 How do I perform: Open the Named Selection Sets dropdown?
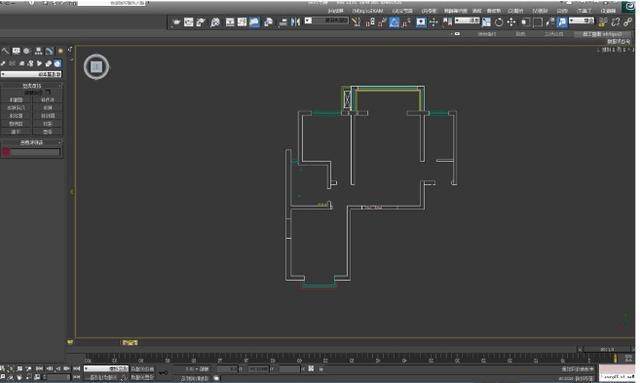(327, 20)
